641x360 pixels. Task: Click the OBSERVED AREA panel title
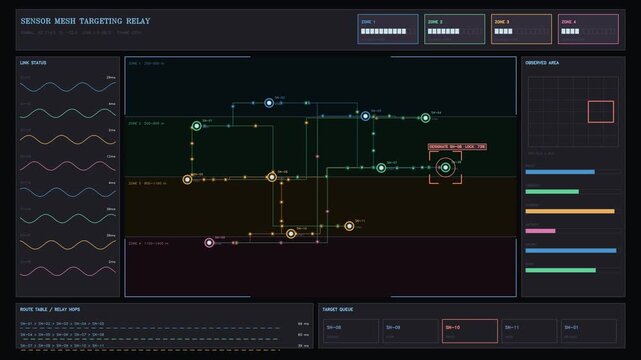pos(542,63)
